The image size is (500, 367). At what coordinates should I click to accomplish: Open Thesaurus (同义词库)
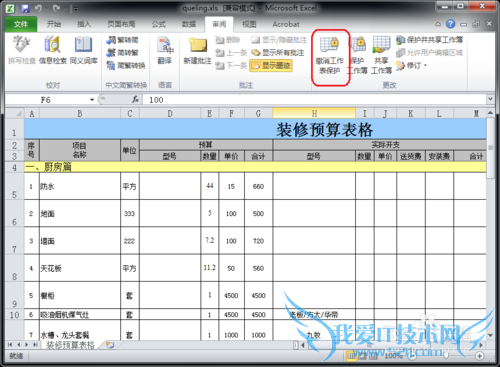(84, 50)
